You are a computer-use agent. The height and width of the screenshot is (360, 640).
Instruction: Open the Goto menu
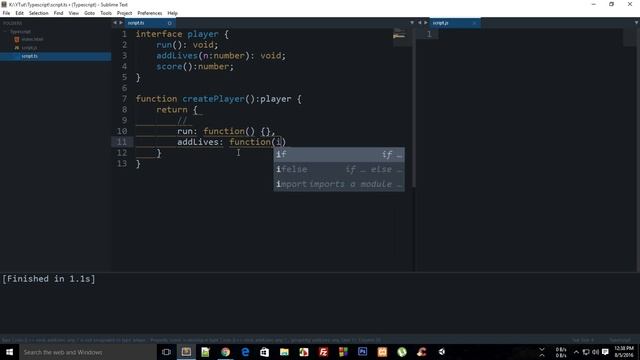[89, 13]
